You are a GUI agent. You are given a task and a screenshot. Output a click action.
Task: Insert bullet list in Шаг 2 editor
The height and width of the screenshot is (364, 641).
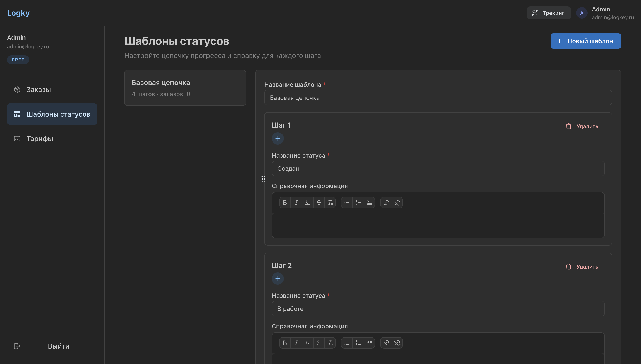[347, 343]
